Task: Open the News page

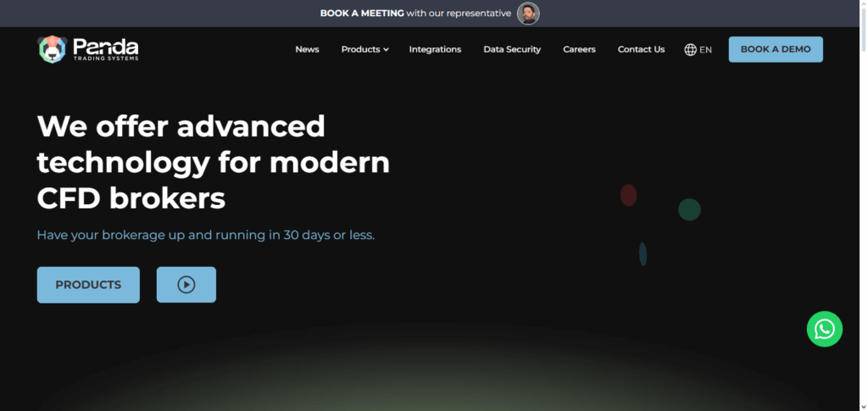Action: coord(307,49)
